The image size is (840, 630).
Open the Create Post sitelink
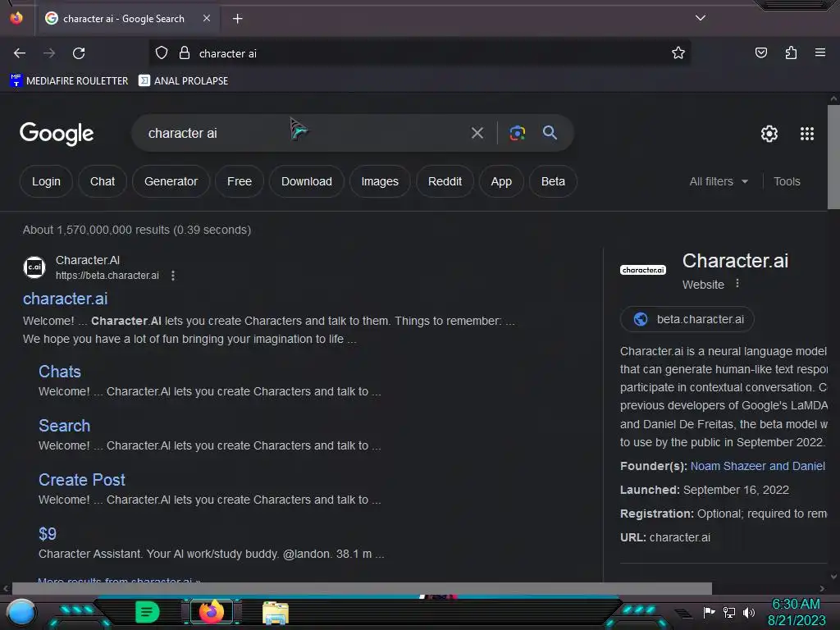point(81,480)
